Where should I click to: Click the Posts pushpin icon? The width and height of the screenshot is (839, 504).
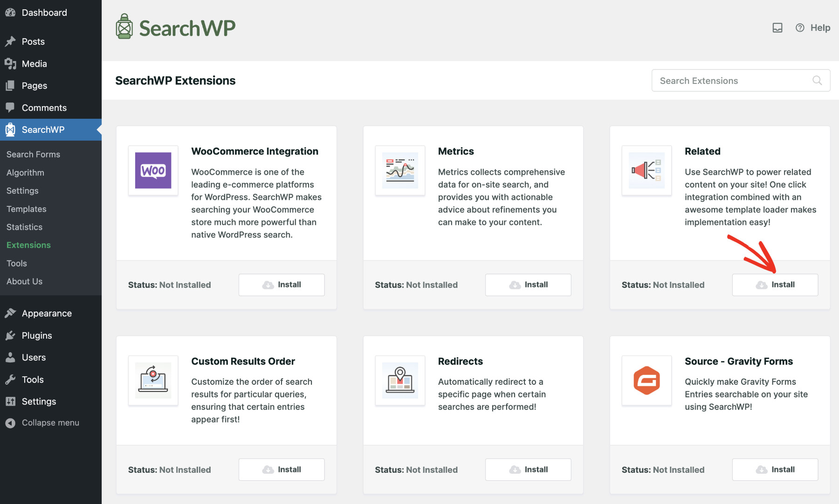pos(10,41)
